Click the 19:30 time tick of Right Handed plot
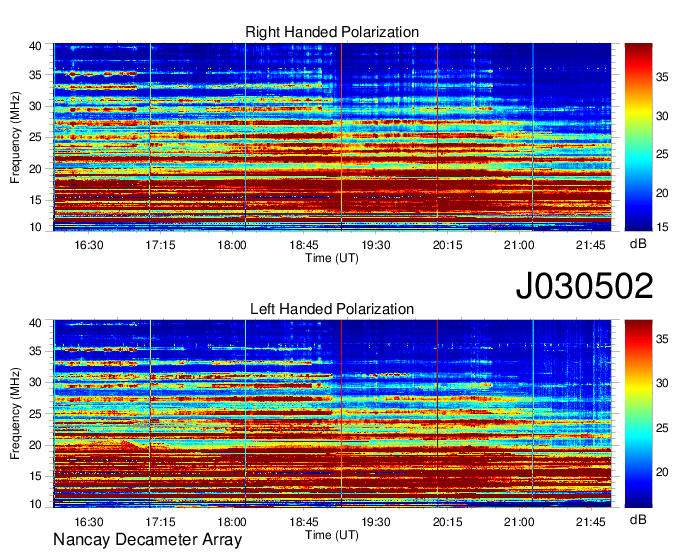This screenshot has width=680, height=552. tap(376, 245)
